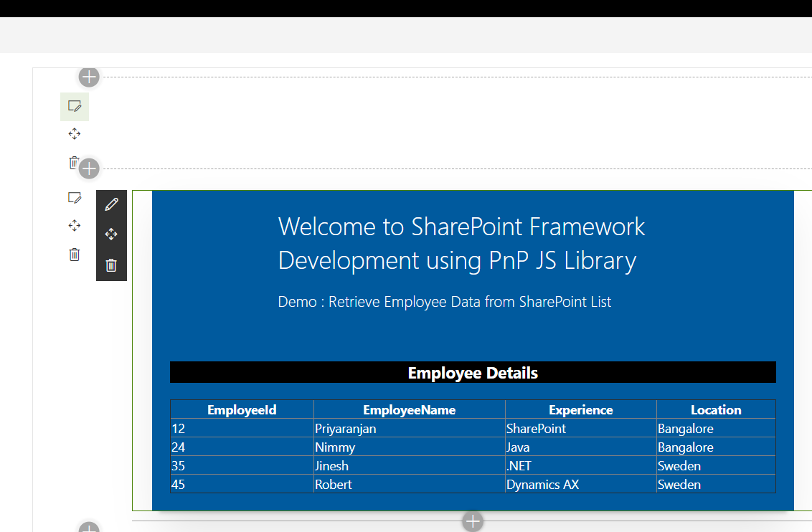Click employee ID cell 24

(x=242, y=447)
